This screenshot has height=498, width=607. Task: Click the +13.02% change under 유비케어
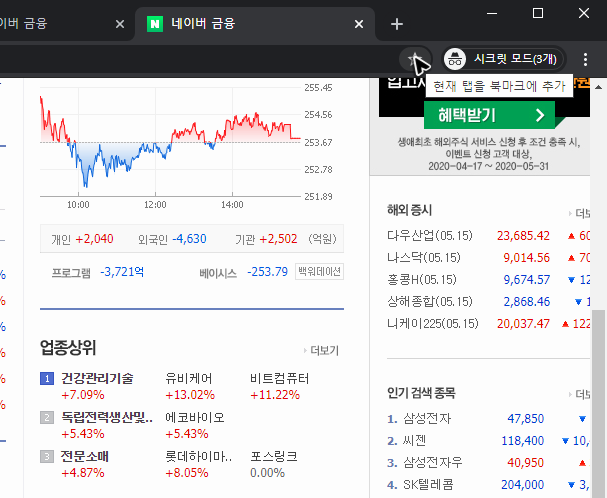coord(190,395)
